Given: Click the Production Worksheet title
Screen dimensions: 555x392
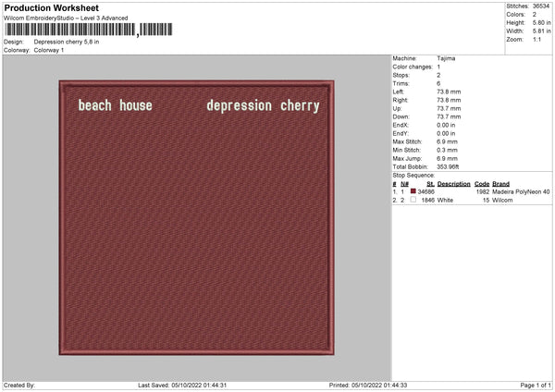Looking at the screenshot, I should coord(51,7).
